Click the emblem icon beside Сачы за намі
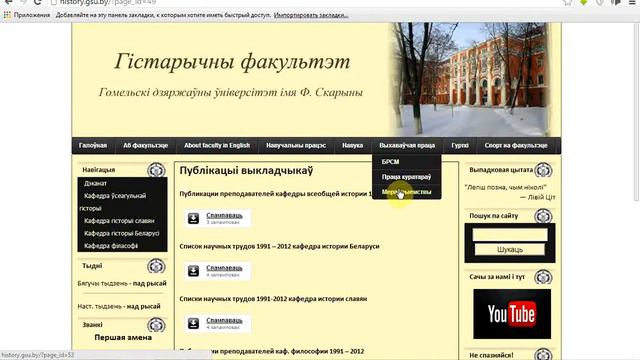The width and height of the screenshot is (640, 360). [543, 277]
